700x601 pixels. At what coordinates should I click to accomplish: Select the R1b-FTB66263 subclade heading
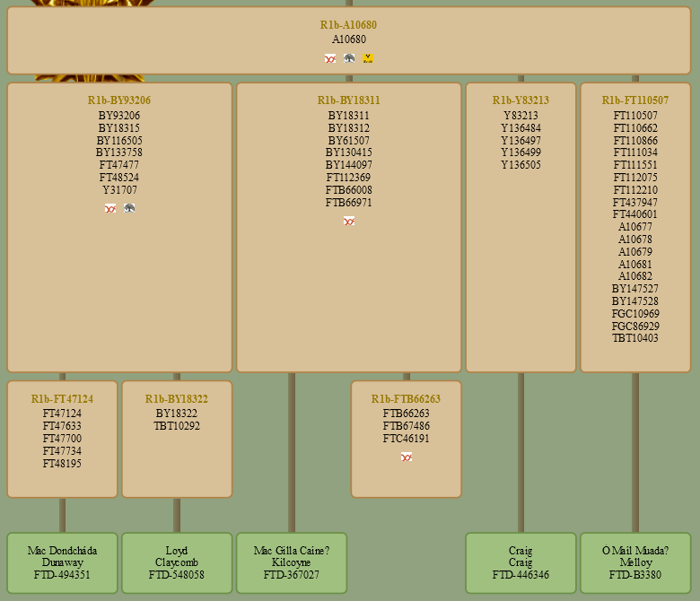pyautogui.click(x=406, y=399)
